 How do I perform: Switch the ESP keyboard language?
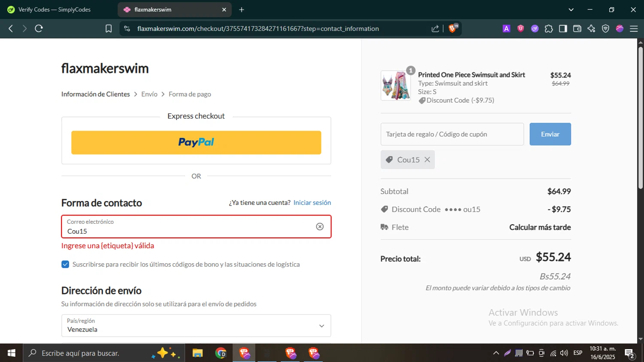point(578,353)
